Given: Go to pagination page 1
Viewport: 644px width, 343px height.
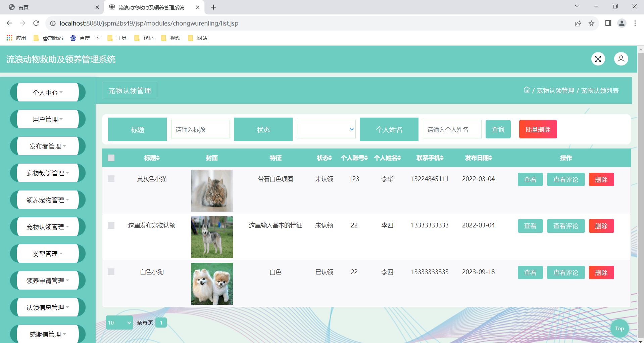Looking at the screenshot, I should click(161, 323).
